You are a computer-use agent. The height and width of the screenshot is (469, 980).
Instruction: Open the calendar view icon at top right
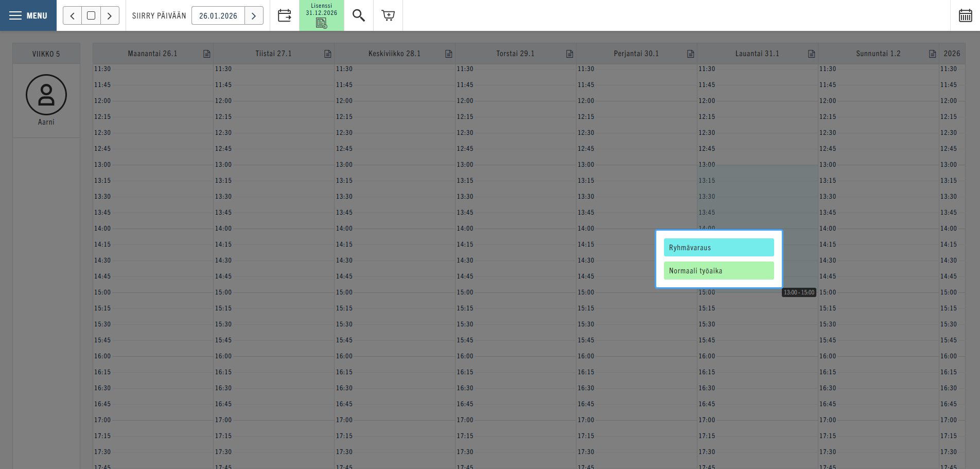tap(965, 15)
